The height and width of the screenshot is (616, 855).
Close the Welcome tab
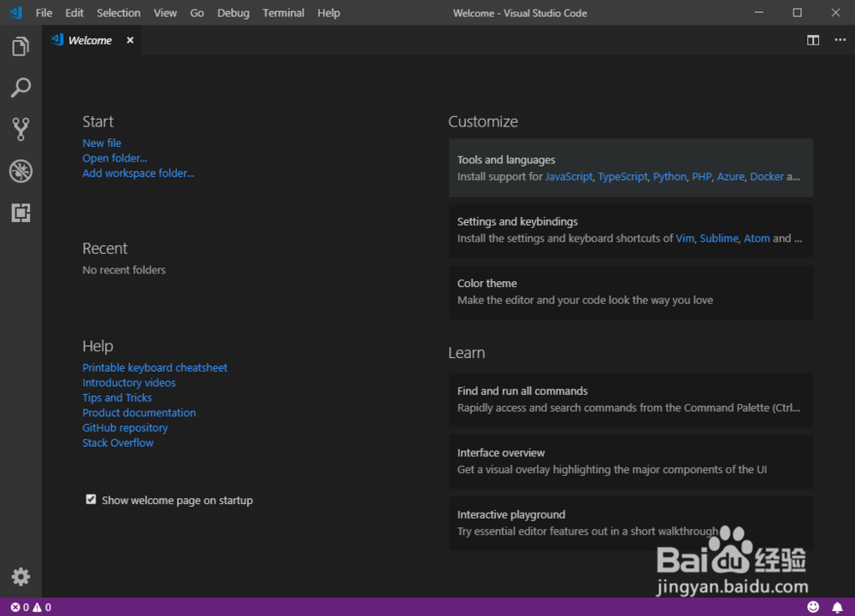[130, 40]
